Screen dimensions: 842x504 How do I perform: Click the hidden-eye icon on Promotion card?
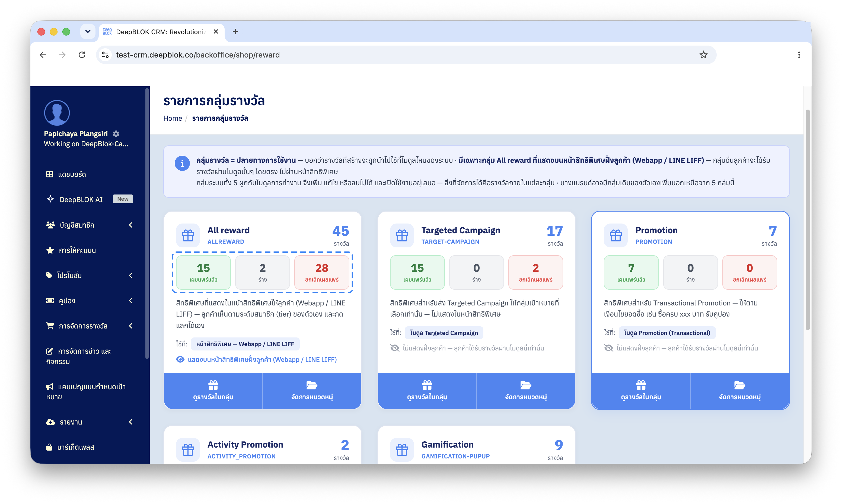pos(608,348)
